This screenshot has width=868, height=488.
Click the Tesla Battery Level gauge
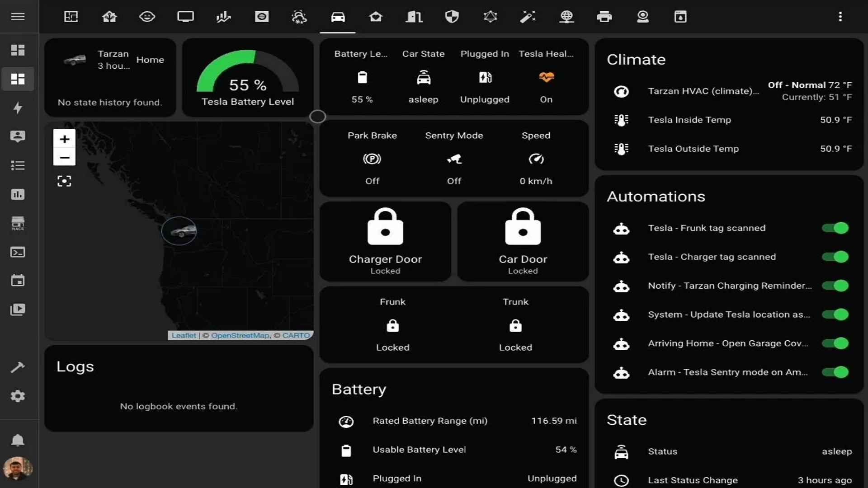click(247, 78)
